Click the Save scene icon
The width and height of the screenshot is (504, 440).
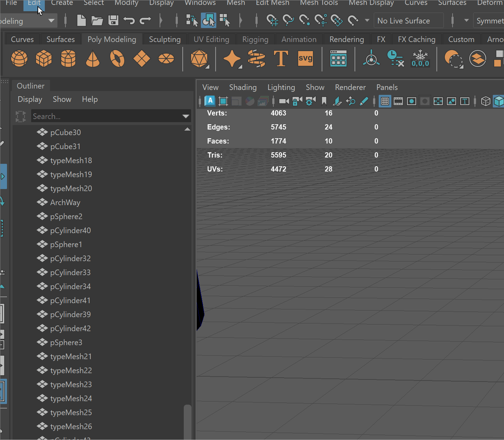click(113, 21)
